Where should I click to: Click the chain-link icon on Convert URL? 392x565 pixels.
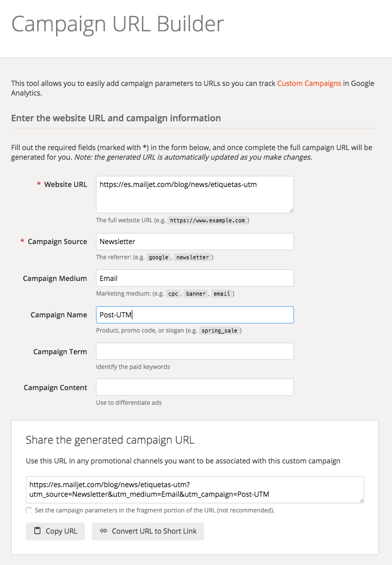point(104,531)
